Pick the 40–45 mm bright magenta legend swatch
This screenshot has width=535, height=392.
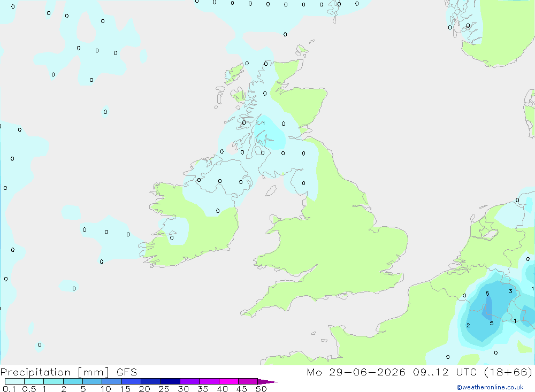[x=228, y=381]
